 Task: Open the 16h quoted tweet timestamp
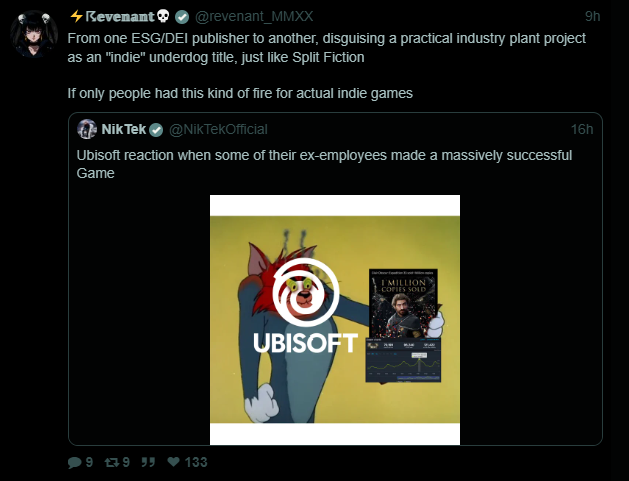pyautogui.click(x=582, y=130)
